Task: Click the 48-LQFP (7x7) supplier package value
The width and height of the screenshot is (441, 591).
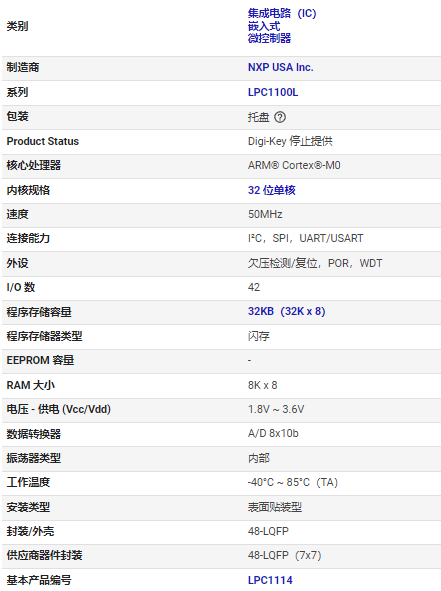Action: coord(284,555)
